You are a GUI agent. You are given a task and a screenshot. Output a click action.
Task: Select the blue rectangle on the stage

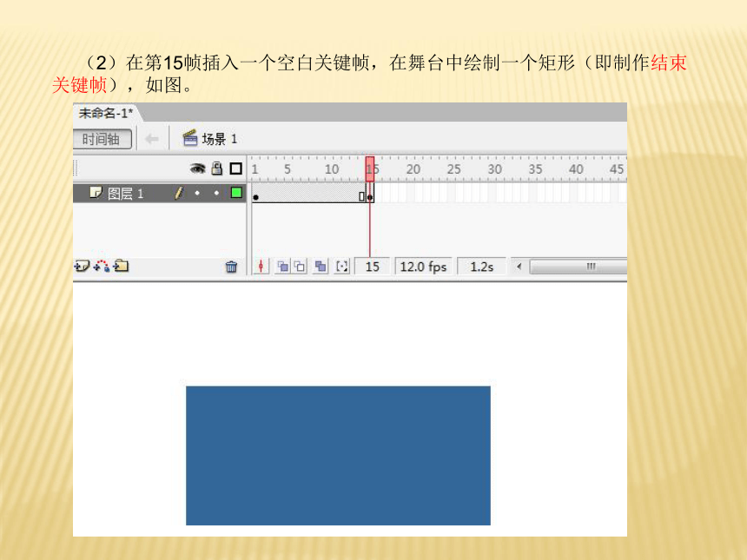pyautogui.click(x=338, y=456)
